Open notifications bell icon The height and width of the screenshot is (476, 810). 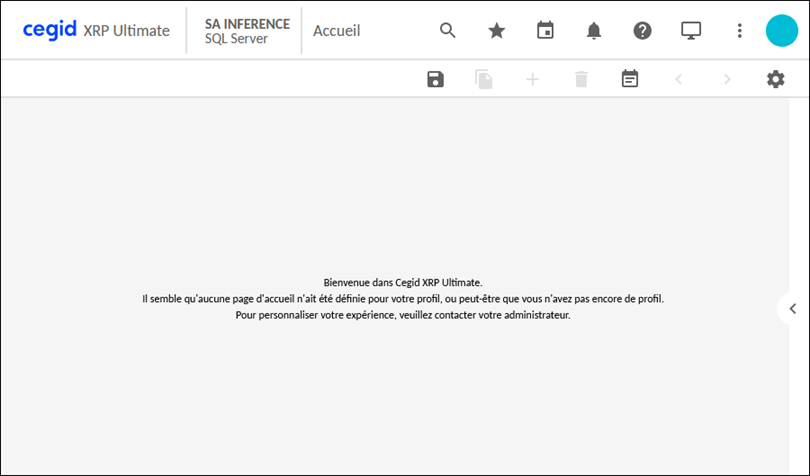(x=594, y=30)
